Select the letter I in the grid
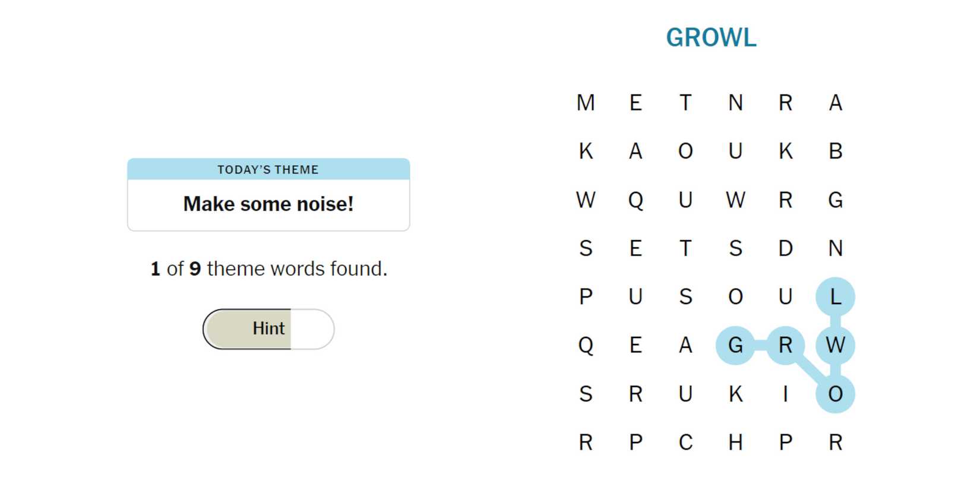The image size is (980, 490). [x=785, y=394]
